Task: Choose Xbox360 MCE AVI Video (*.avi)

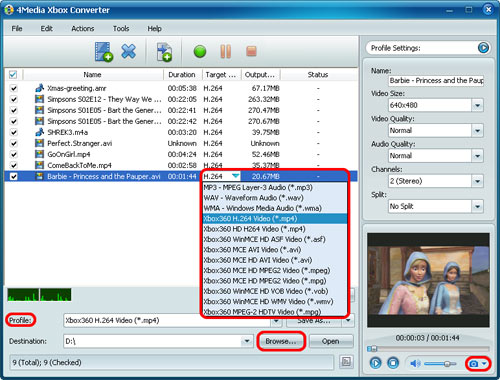Action: [275, 250]
